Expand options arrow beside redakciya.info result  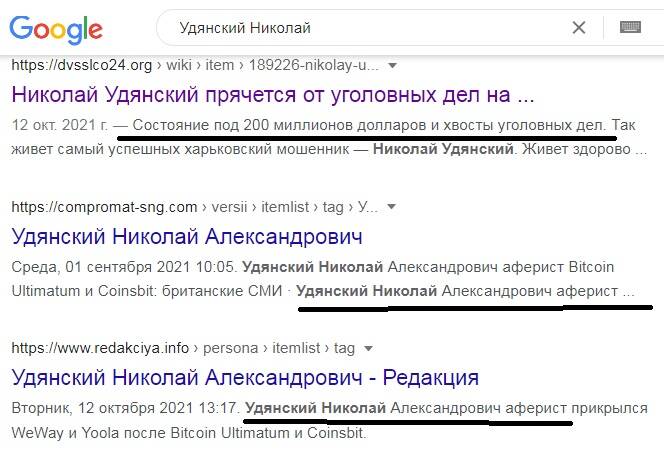[x=368, y=348]
